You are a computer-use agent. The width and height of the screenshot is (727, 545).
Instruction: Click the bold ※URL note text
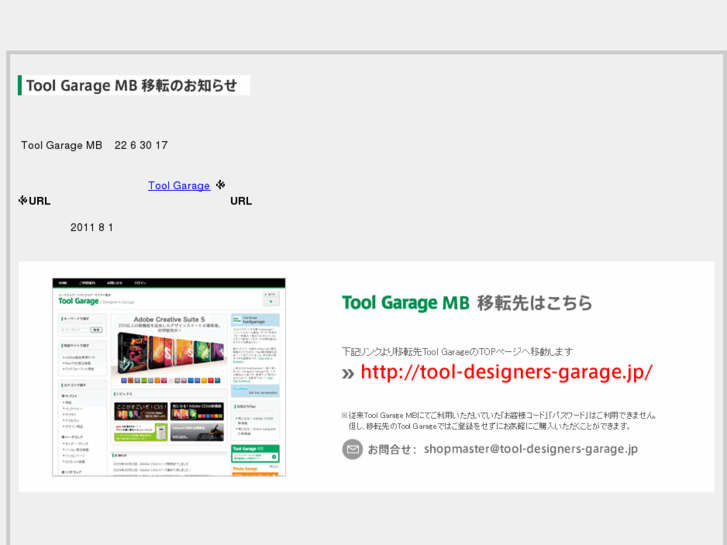click(x=34, y=201)
